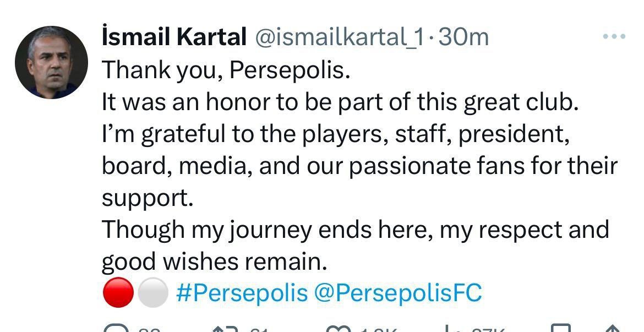This screenshot has width=644, height=332.
Task: Click the repost count number
Action: (259, 330)
